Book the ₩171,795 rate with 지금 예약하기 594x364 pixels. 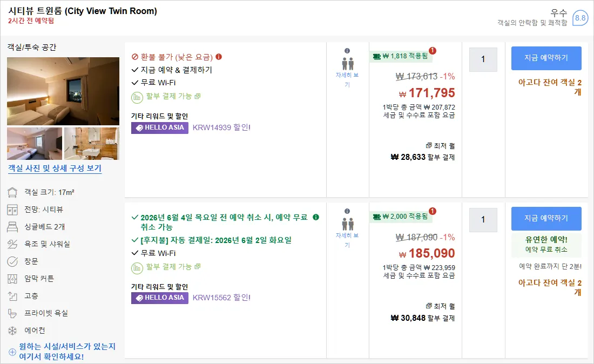546,58
